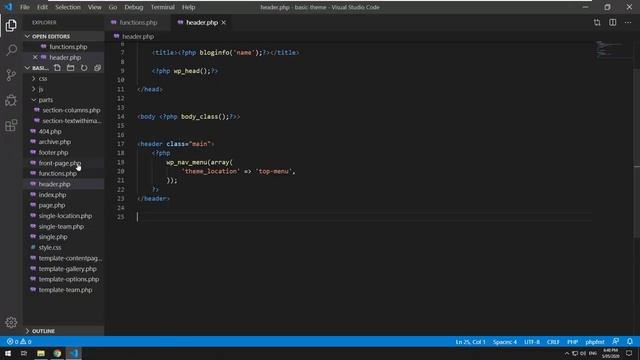This screenshot has width=640, height=360.
Task: Open errors and warnings in status bar
Action: coord(19,342)
